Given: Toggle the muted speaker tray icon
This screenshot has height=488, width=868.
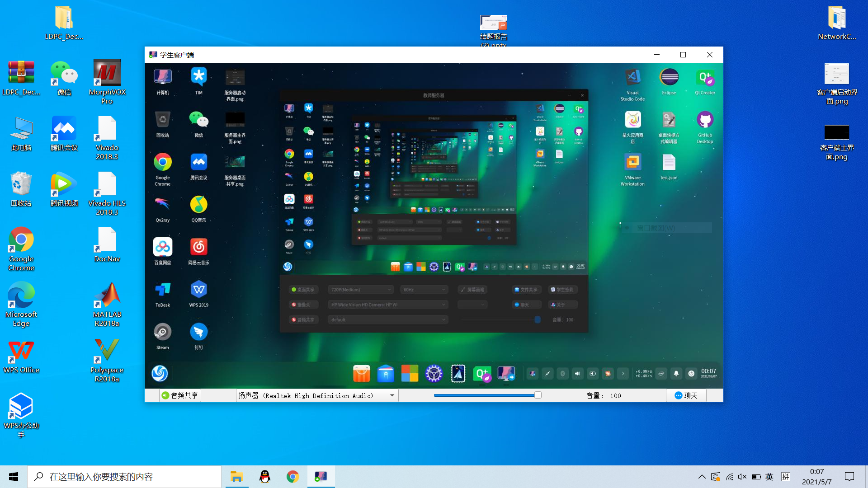Looking at the screenshot, I should tap(742, 477).
